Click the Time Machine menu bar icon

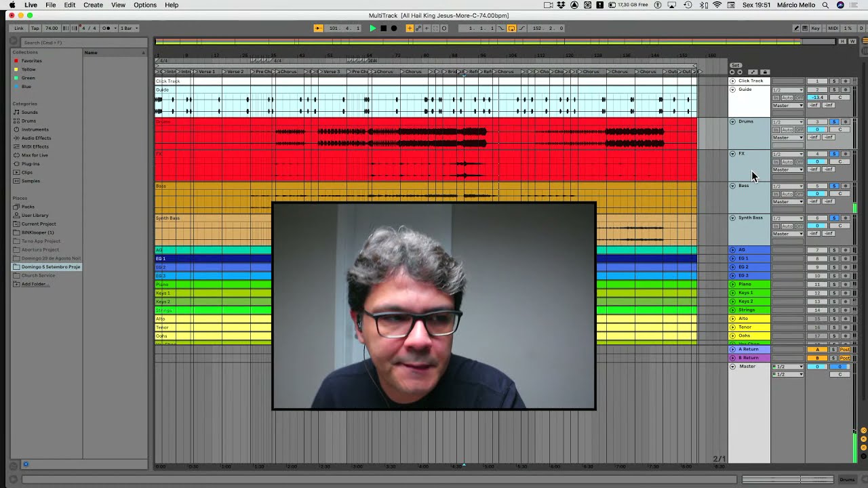tap(688, 5)
